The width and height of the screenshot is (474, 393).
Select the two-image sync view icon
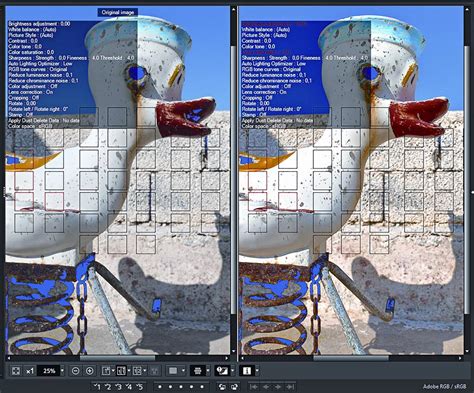pyautogui.click(x=137, y=371)
